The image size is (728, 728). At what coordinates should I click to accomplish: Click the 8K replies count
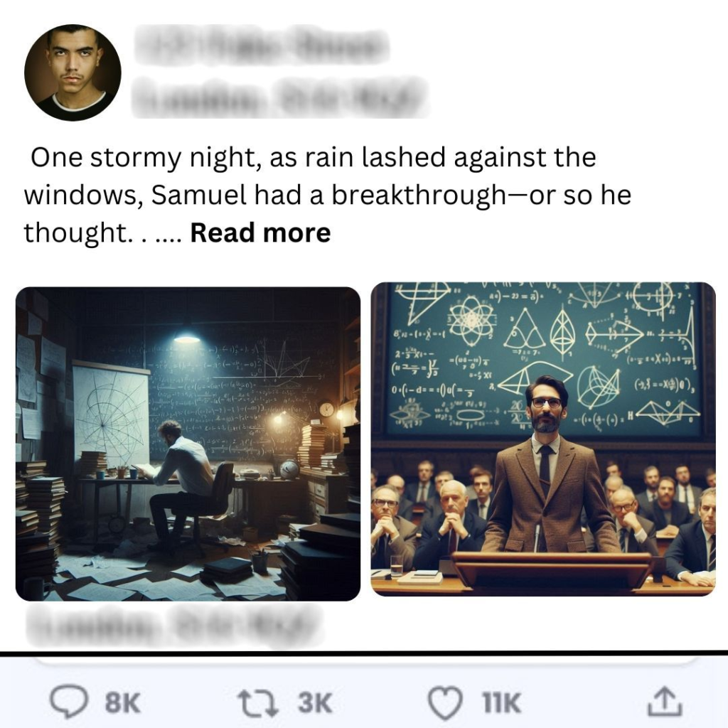pos(122,702)
